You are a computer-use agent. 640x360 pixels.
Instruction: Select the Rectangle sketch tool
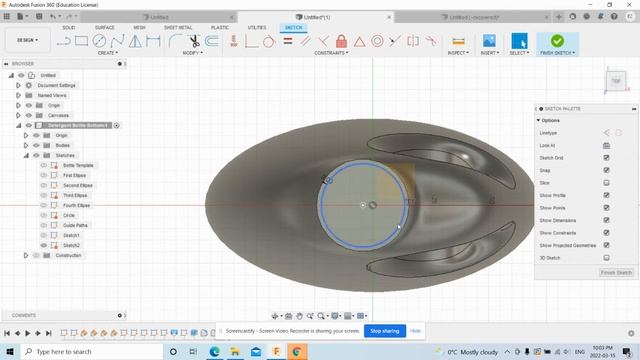81,41
